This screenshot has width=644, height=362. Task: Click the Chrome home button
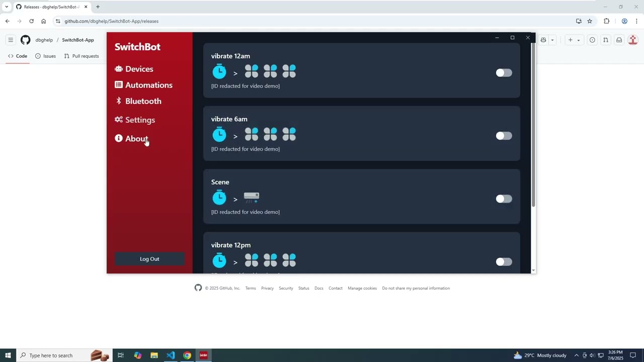(x=43, y=21)
